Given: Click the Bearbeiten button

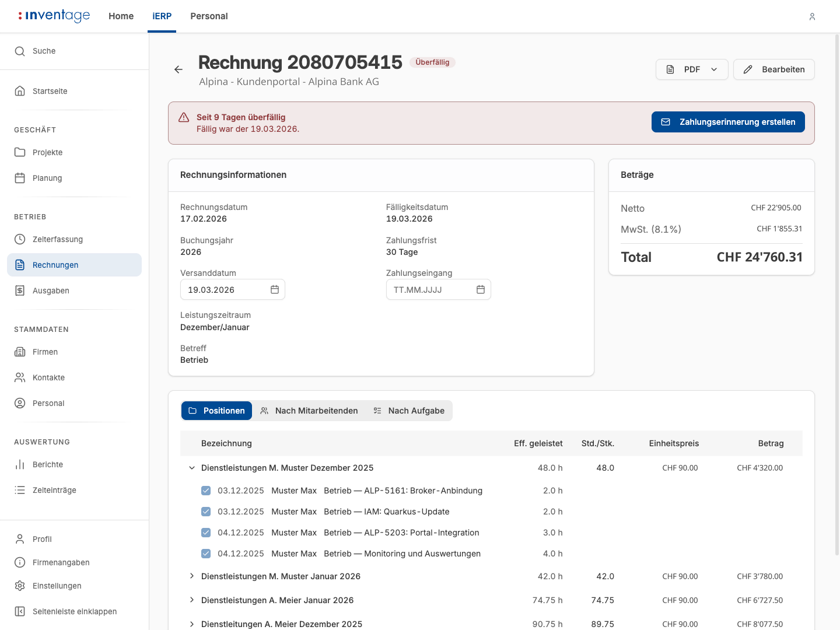Looking at the screenshot, I should (774, 69).
